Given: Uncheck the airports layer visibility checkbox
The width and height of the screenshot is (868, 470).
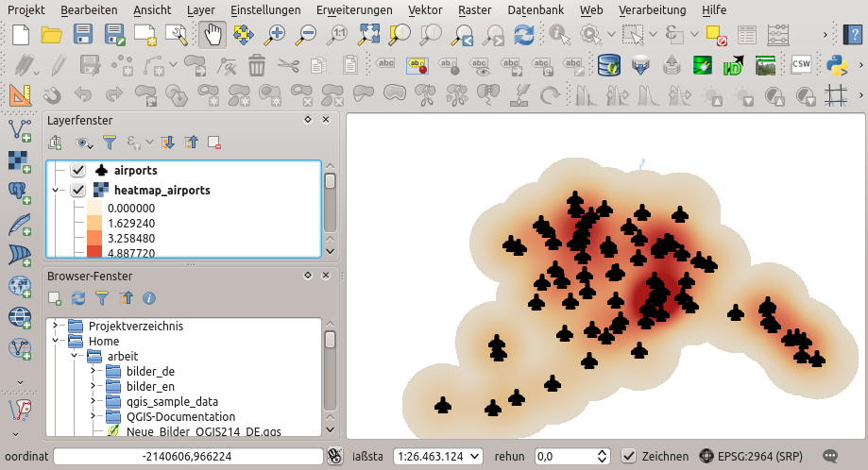Looking at the screenshot, I should 78,171.
